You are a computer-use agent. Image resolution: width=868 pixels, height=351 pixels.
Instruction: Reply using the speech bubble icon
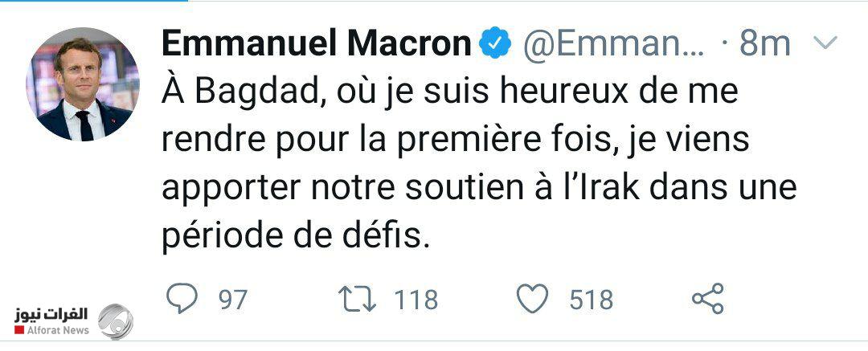point(182,299)
